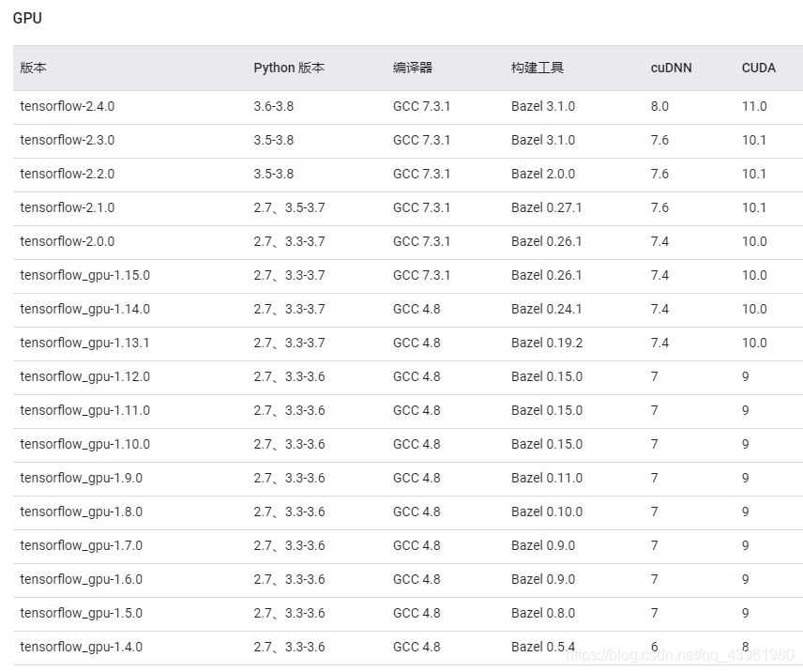Click "Bazel 3.1.0" in tensorflow-2.3.0 row
The width and height of the screenshot is (803, 672).
543,140
